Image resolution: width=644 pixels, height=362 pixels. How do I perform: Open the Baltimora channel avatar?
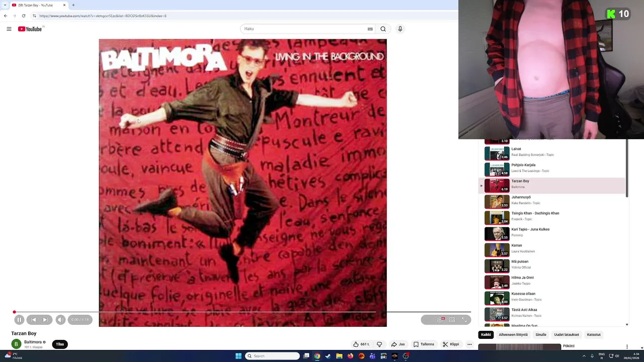[16, 344]
